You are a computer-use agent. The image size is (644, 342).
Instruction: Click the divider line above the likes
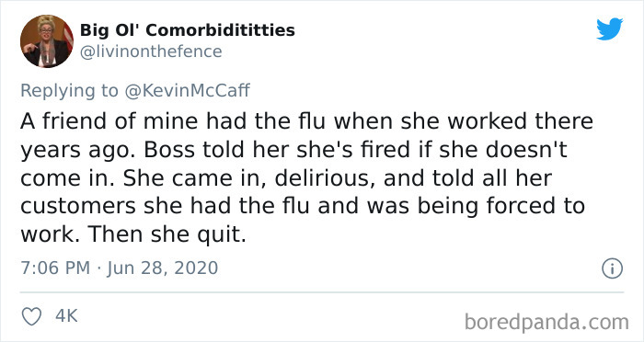(322, 292)
